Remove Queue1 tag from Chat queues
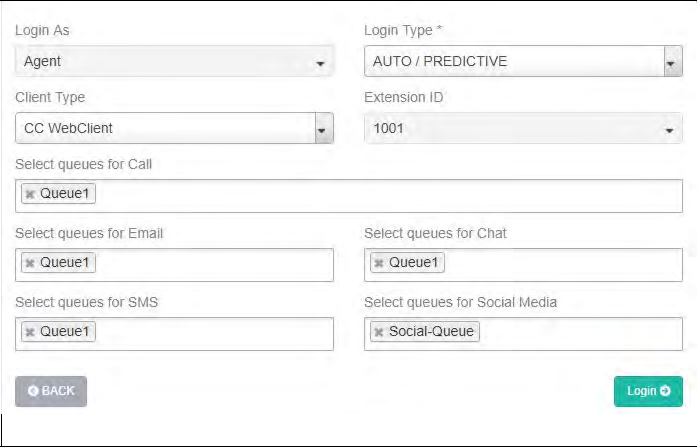 pos(379,263)
